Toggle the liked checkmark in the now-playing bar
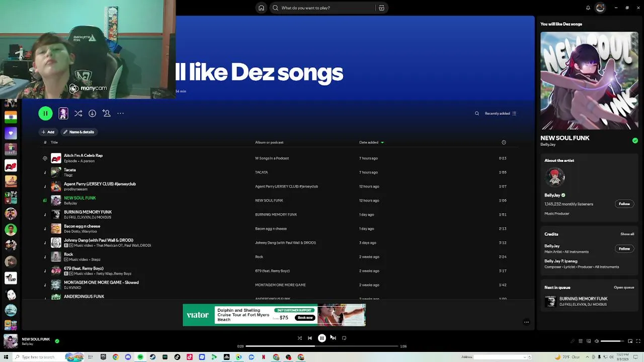The height and width of the screenshot is (362, 644). [x=57, y=341]
